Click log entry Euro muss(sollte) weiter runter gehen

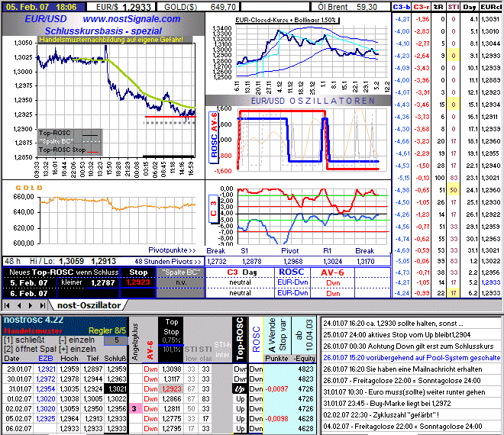click(404, 392)
